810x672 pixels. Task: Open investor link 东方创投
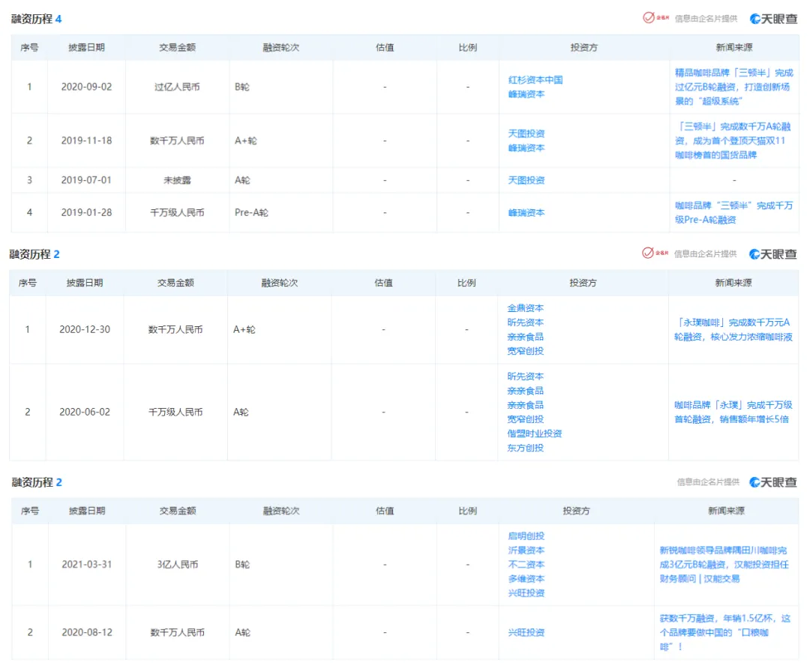525,448
